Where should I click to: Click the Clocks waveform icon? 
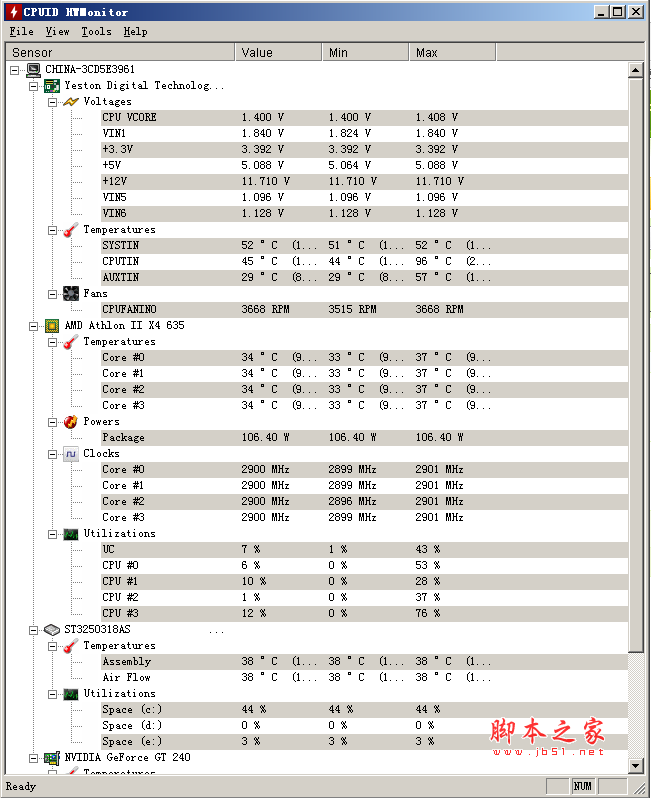(71, 454)
